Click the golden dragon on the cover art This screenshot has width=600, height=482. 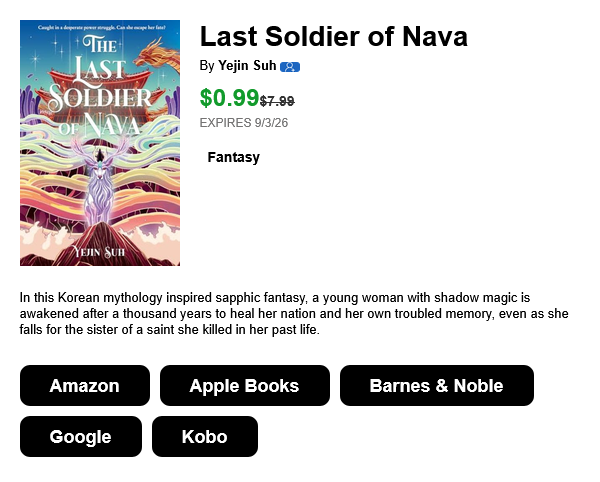tap(159, 55)
